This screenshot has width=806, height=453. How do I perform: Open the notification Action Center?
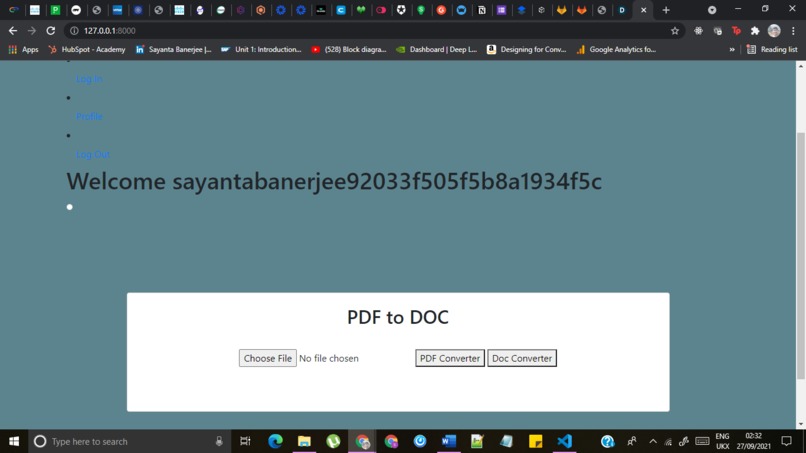(786, 441)
